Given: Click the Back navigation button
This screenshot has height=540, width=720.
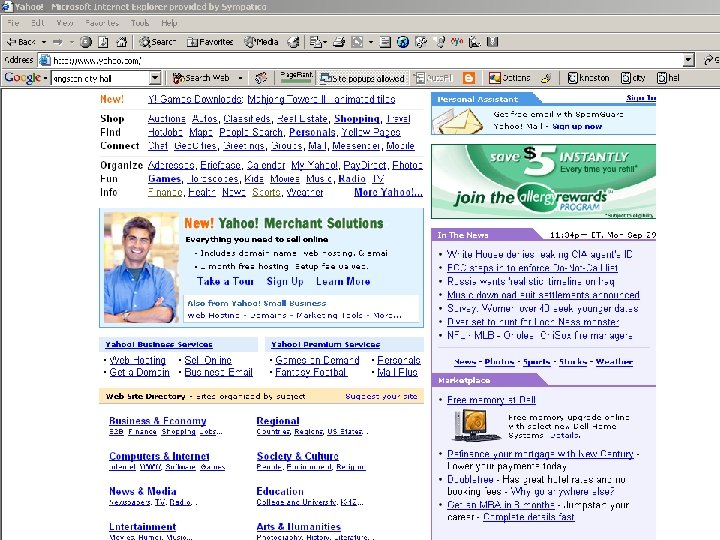Looking at the screenshot, I should 21,42.
